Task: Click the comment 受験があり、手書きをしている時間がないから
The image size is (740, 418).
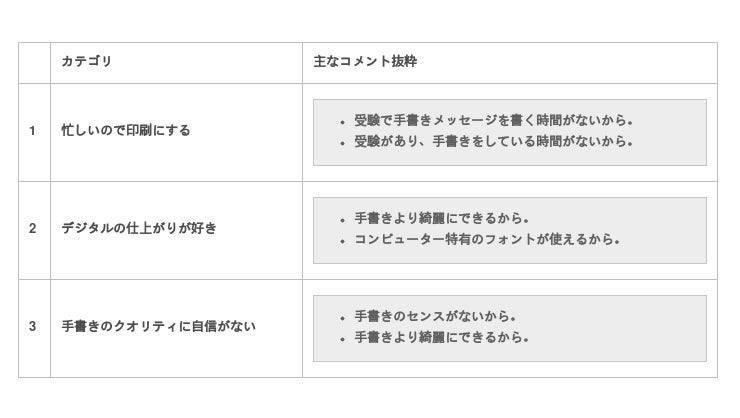Action: tap(493, 142)
